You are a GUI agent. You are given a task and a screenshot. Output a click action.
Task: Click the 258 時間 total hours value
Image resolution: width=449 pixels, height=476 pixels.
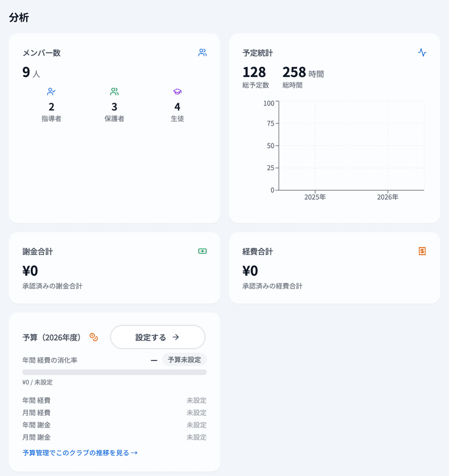click(x=303, y=73)
